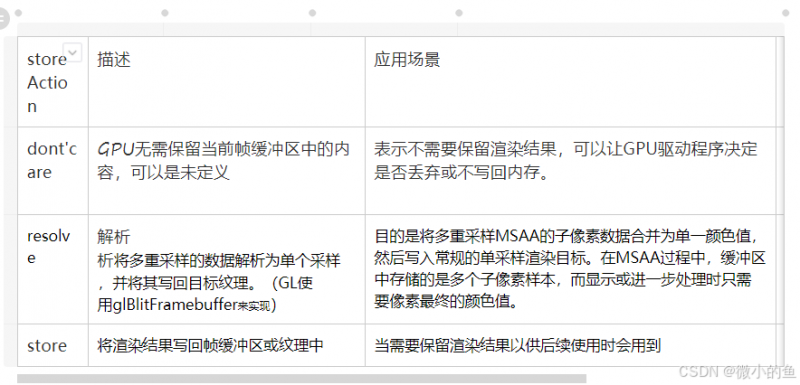Select the "应用场景" column header
The width and height of the screenshot is (800, 385).
point(407,60)
